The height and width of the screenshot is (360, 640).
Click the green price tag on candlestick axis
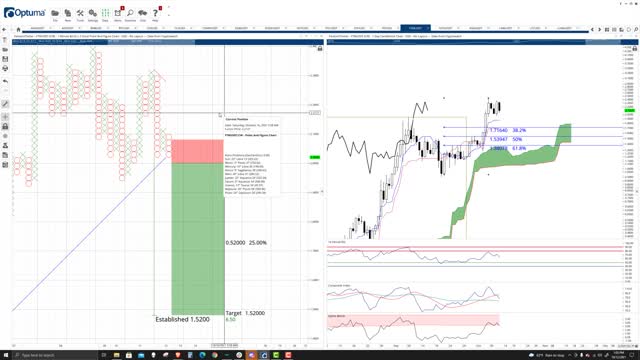click(x=630, y=111)
